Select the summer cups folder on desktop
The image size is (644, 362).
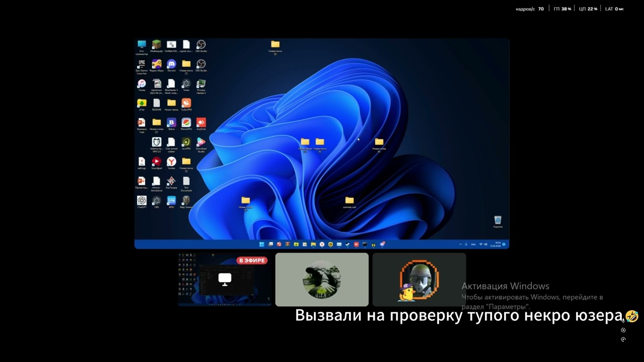coord(350,203)
